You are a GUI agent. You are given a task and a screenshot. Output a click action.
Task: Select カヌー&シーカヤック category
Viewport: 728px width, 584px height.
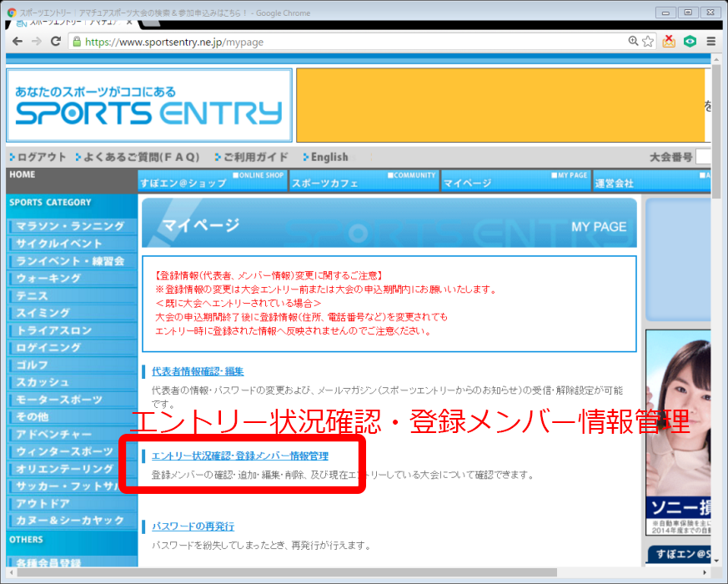(x=73, y=521)
